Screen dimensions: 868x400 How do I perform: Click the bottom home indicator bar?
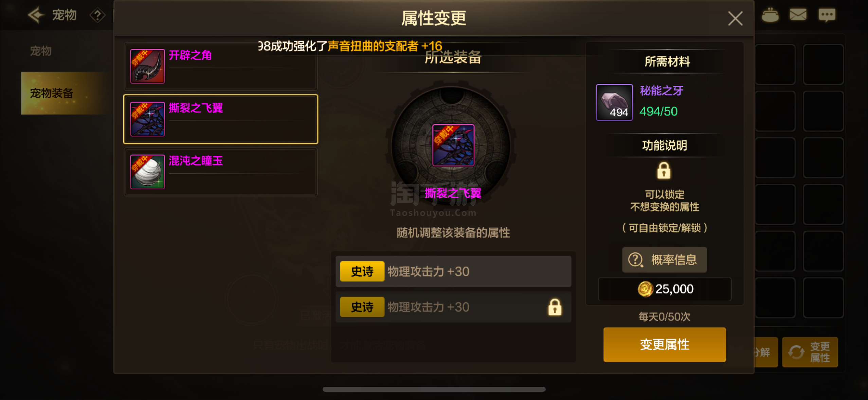[x=434, y=389]
